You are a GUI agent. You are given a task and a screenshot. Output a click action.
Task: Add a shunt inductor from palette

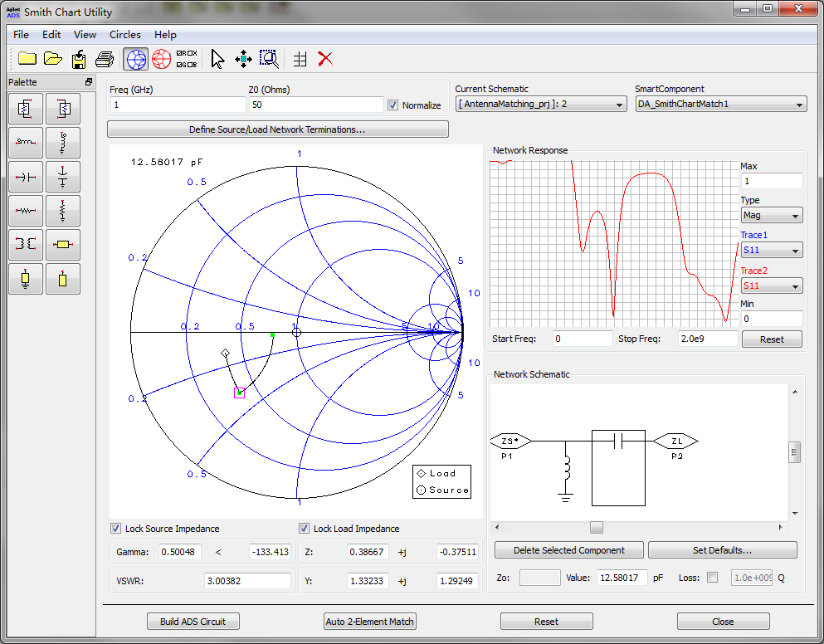pyautogui.click(x=63, y=143)
